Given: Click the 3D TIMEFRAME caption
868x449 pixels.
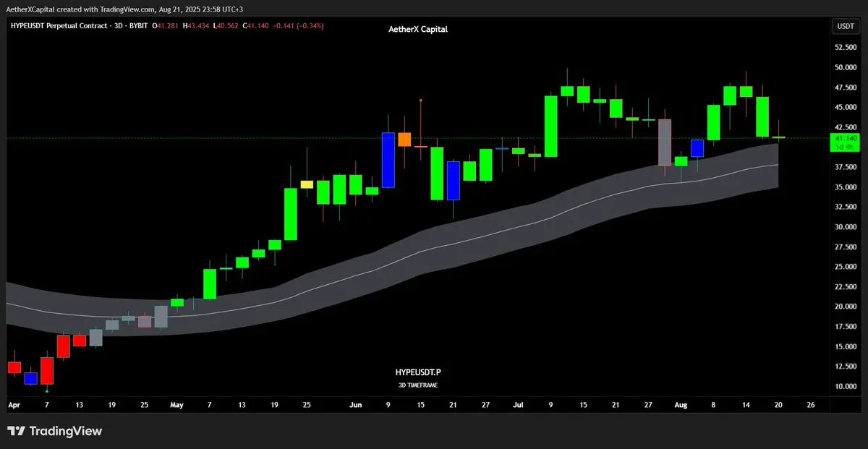Looking at the screenshot, I should (418, 385).
